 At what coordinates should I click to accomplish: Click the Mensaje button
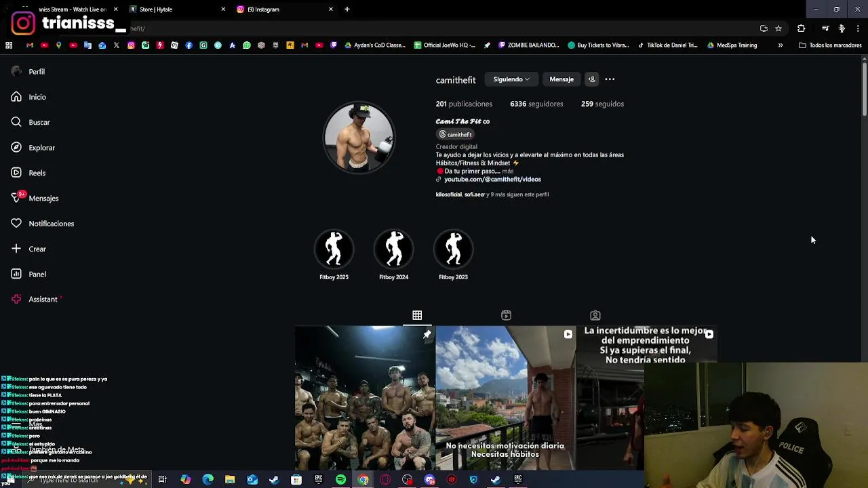(561, 79)
